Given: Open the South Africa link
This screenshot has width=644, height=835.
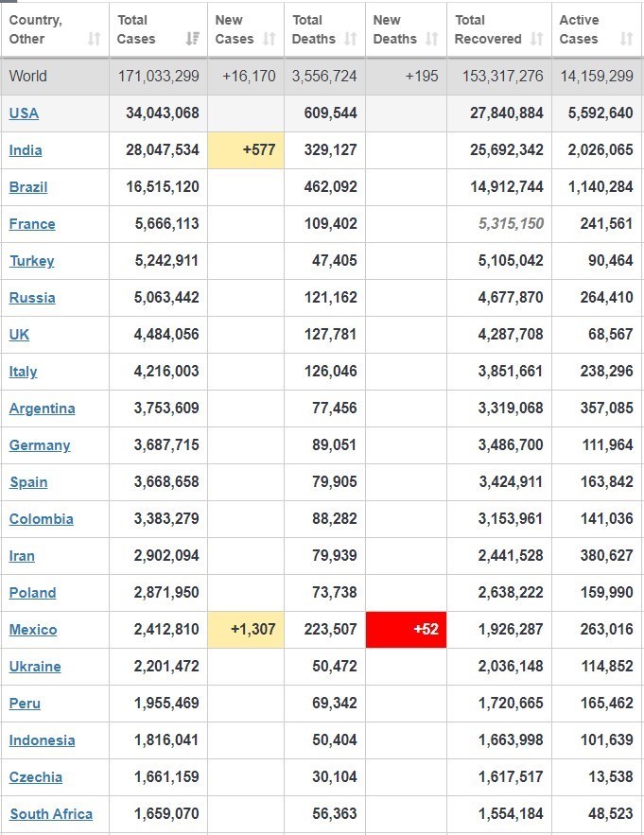Looking at the screenshot, I should tap(51, 814).
